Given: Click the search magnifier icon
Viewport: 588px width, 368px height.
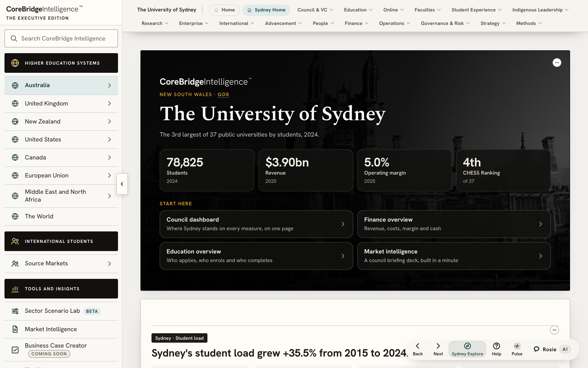Looking at the screenshot, I should 14,38.
